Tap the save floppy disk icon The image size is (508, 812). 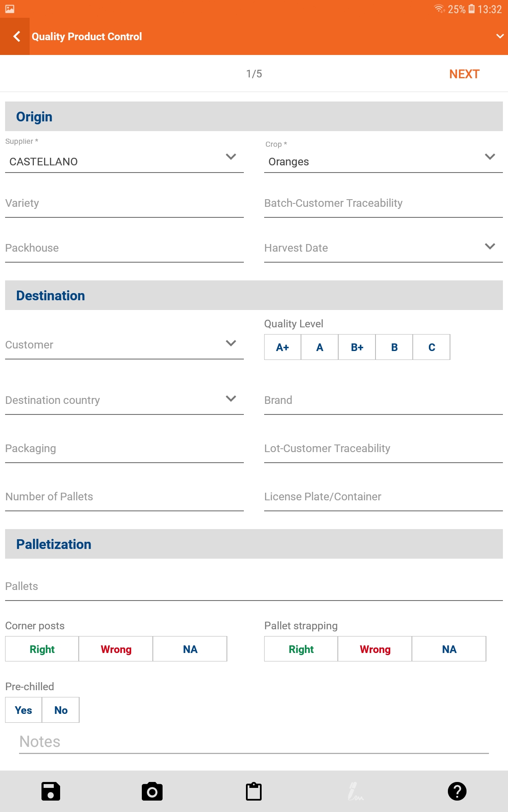pyautogui.click(x=50, y=791)
